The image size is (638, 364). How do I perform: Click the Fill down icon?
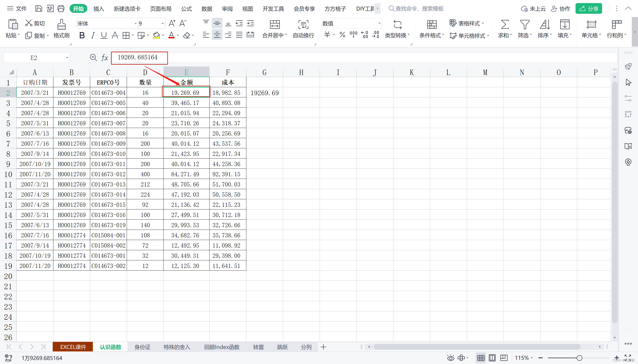(x=565, y=25)
